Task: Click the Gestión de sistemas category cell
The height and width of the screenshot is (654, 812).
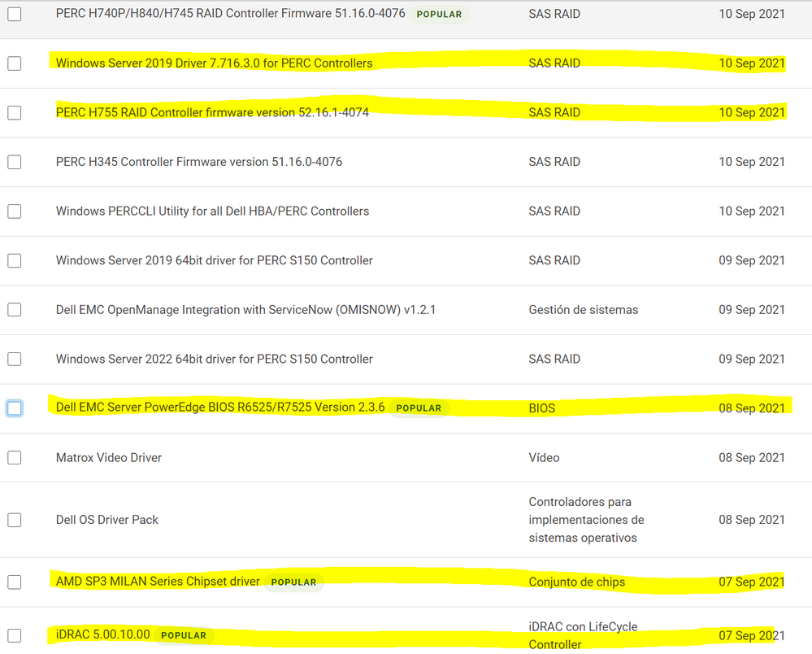Action: (x=583, y=309)
